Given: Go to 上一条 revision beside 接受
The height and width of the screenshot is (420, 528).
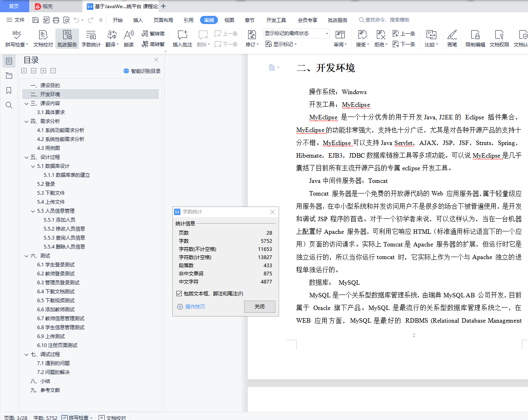Looking at the screenshot, I should click(404, 34).
